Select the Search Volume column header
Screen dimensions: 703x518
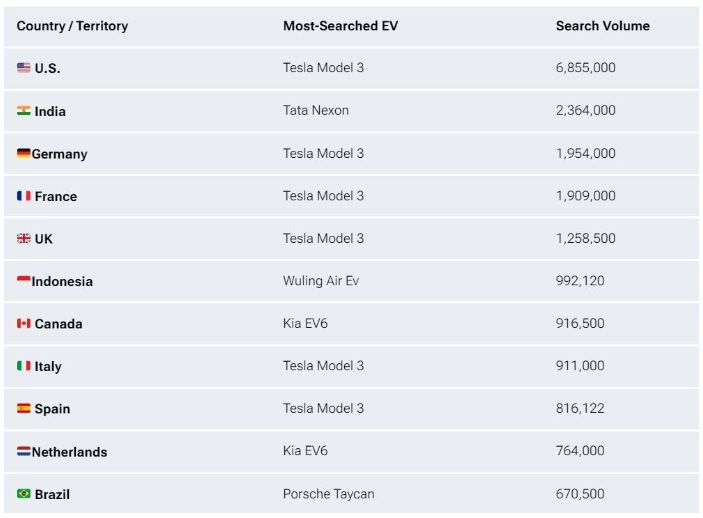click(x=603, y=26)
